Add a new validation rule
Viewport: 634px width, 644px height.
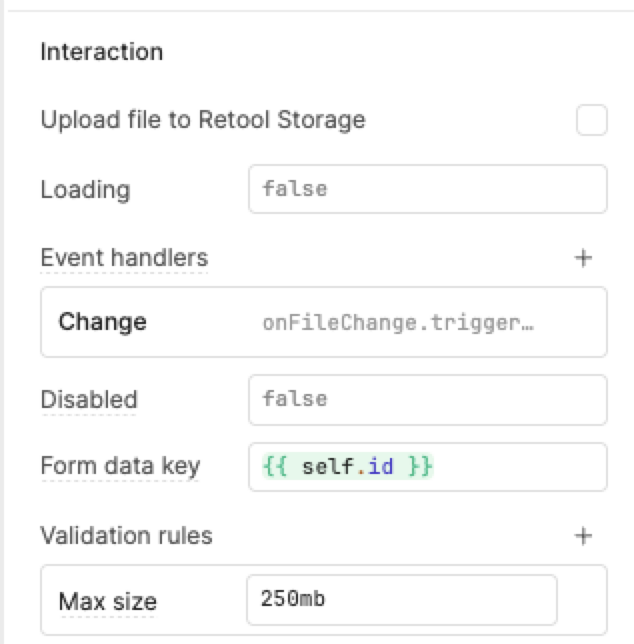tap(583, 536)
